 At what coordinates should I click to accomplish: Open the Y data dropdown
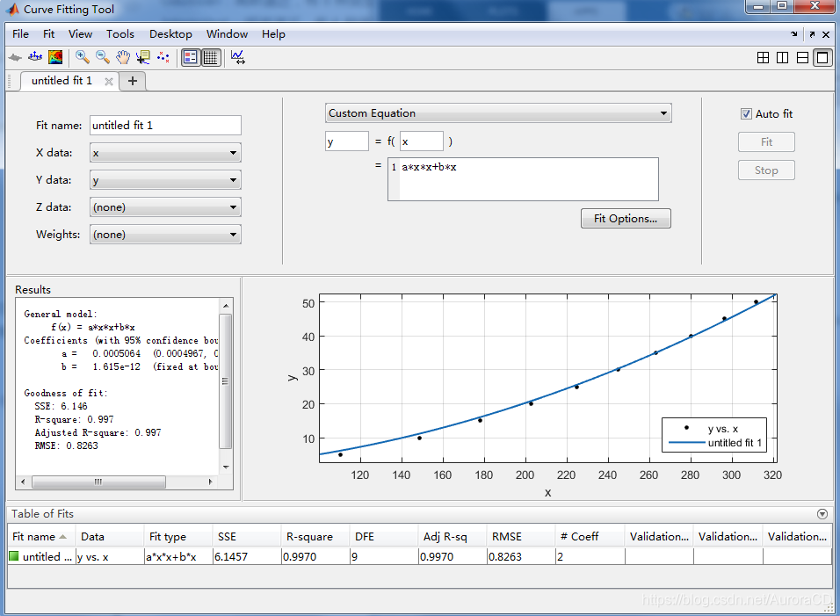point(165,180)
